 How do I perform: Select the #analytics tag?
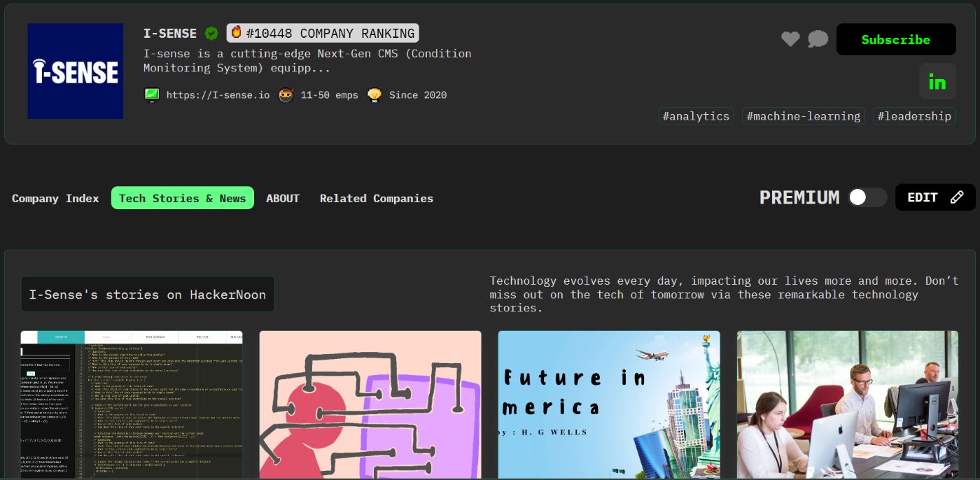tap(696, 116)
